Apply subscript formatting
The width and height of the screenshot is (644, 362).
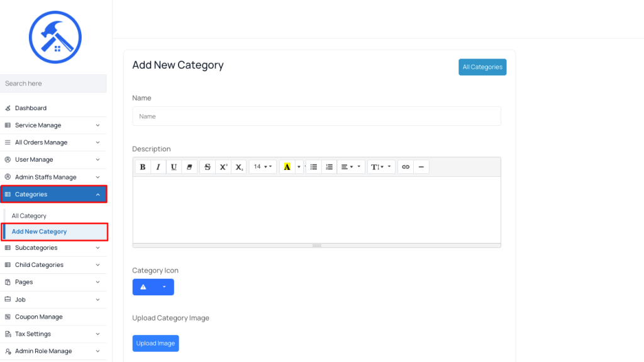(238, 167)
